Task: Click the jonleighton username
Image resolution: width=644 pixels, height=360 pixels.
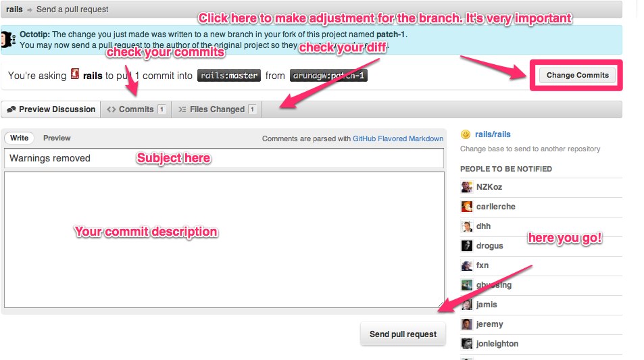Action: 497,344
